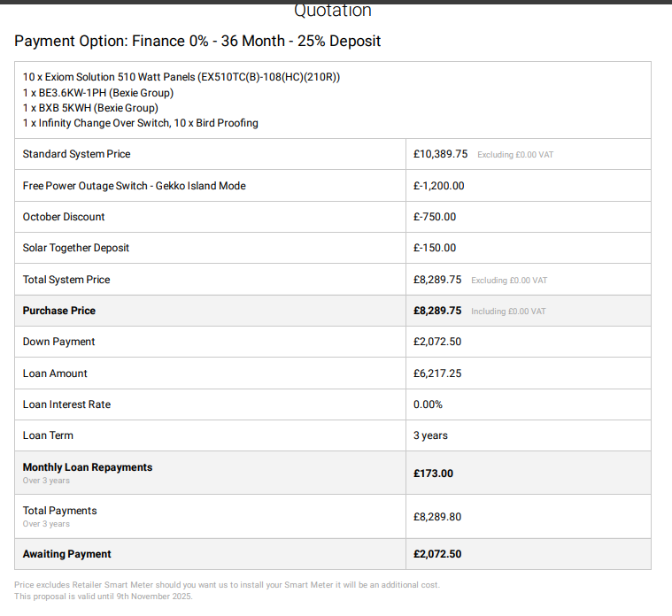Viewport: 672px width, 616px height.
Task: Click the bold £2,072.50 Awaiting Payment value
Action: pyautogui.click(x=437, y=554)
